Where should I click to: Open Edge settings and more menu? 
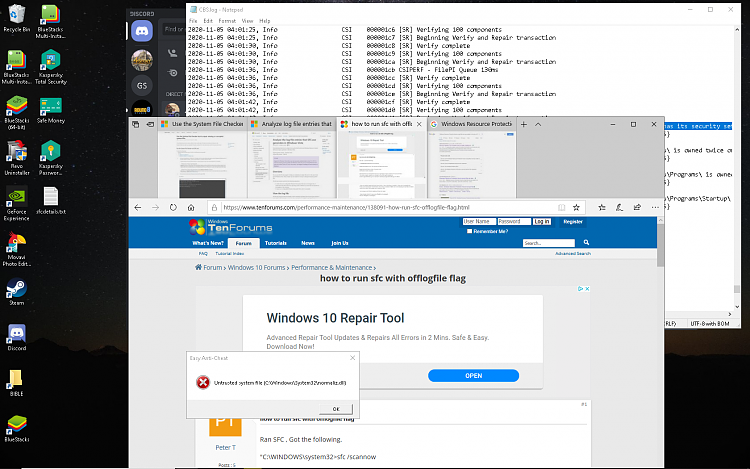click(655, 207)
